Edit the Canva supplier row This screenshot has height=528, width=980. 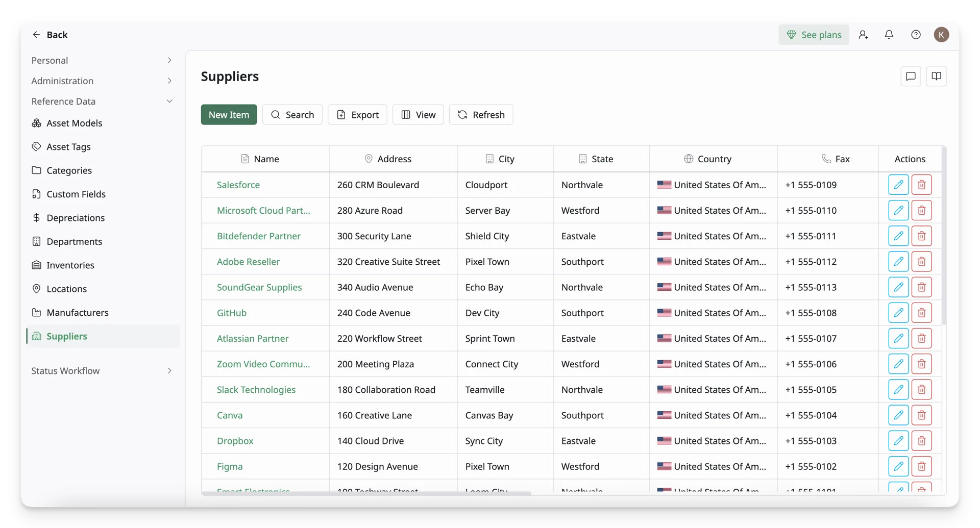point(898,415)
